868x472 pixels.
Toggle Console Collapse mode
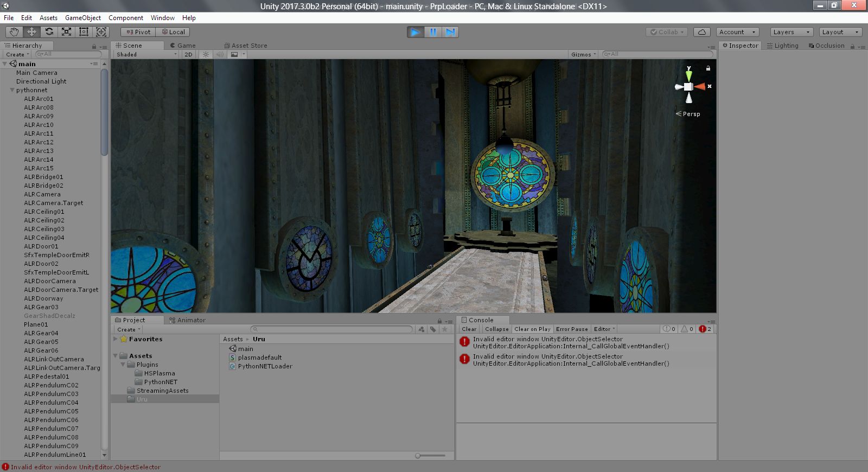tap(497, 329)
